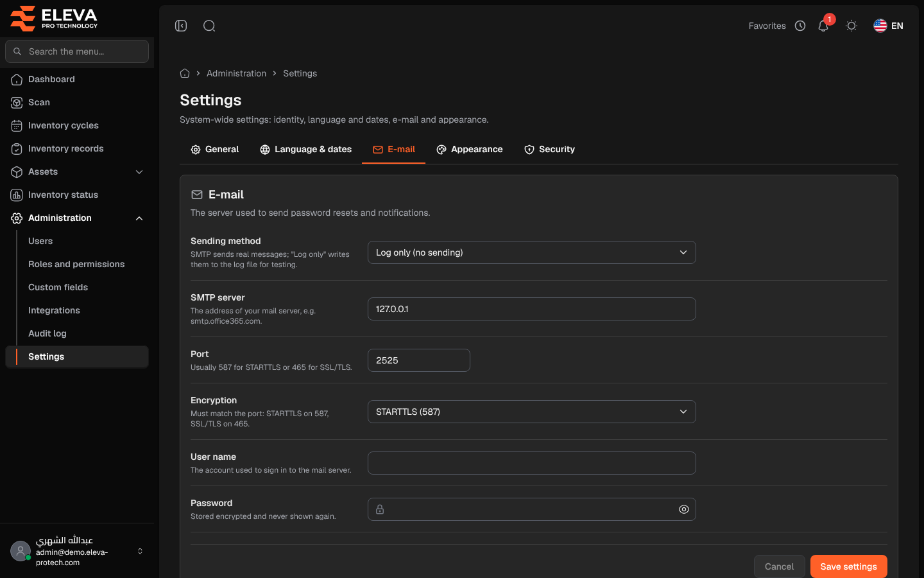Select the E-mail tab
The width and height of the screenshot is (924, 578).
click(393, 149)
